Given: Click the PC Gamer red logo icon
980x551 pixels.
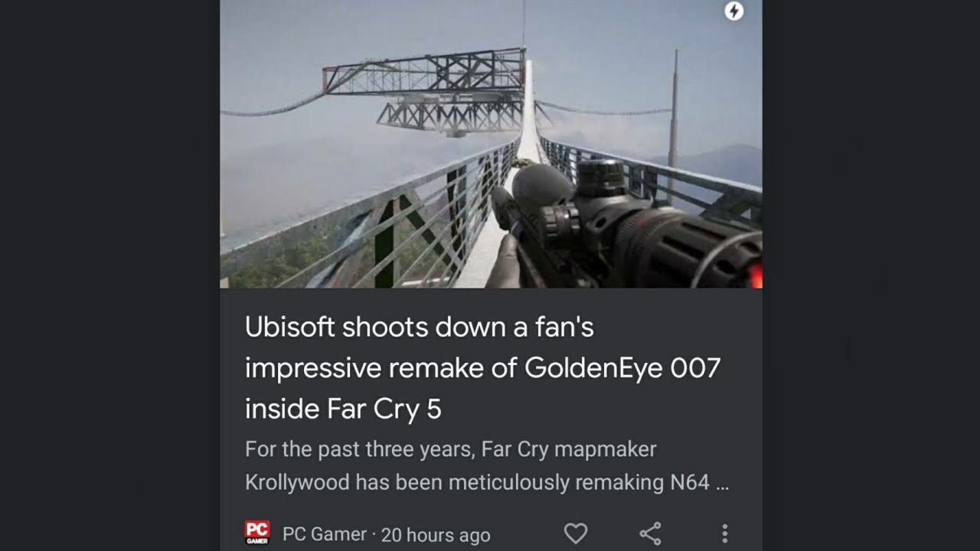Looking at the screenshot, I should pyautogui.click(x=257, y=533).
